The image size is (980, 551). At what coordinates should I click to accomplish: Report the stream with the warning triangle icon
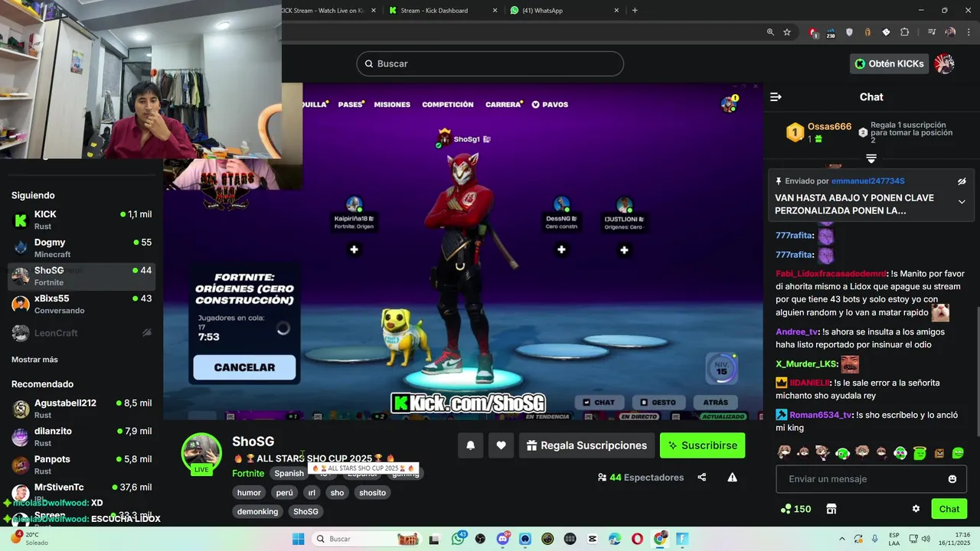pyautogui.click(x=732, y=478)
